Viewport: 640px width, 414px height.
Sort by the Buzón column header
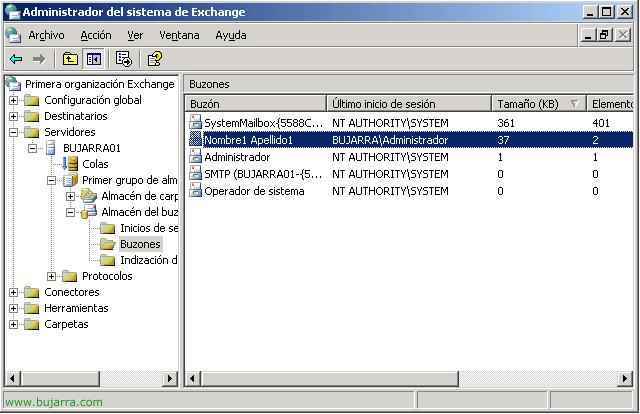point(256,104)
